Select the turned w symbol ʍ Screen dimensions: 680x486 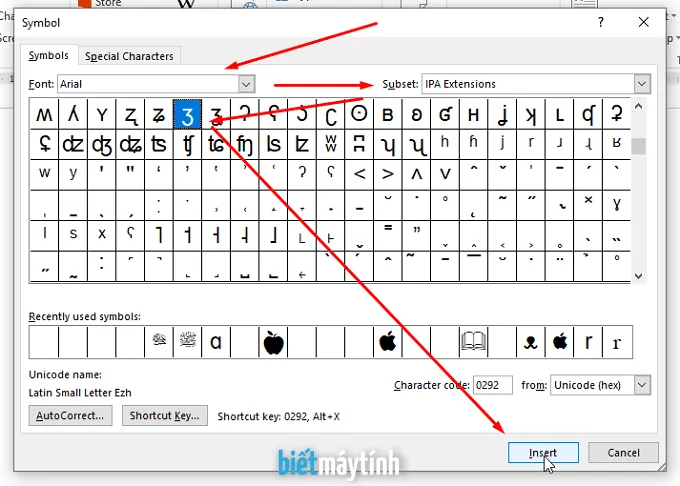pyautogui.click(x=44, y=114)
